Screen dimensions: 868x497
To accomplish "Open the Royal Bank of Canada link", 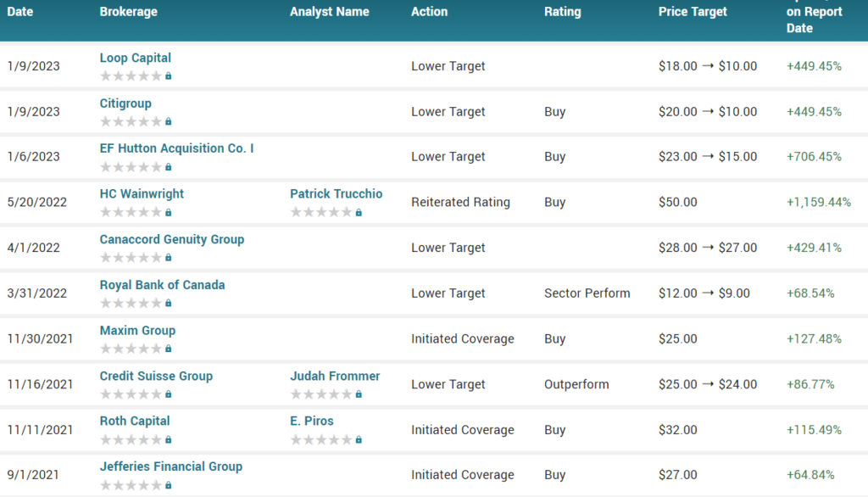I will (x=162, y=285).
